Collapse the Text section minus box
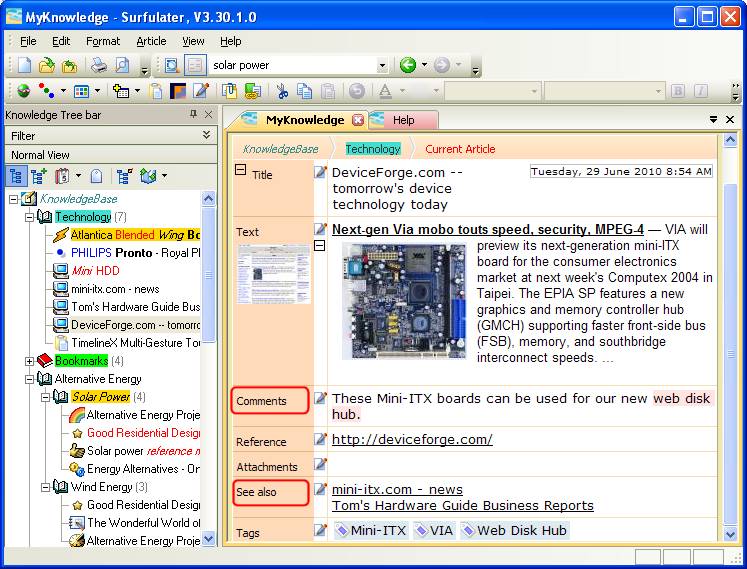 [x=320, y=245]
